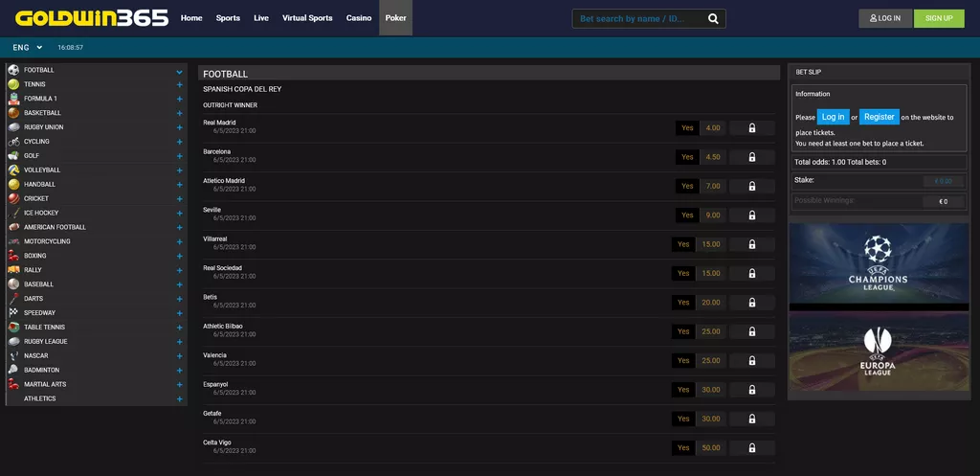The image size is (980, 476).
Task: Click the search magnifier icon
Action: point(713,19)
